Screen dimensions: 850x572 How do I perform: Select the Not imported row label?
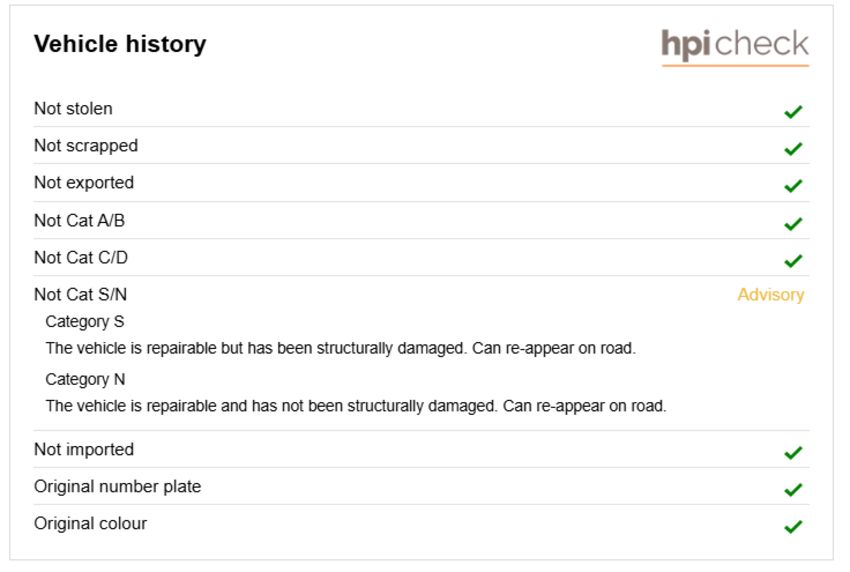tap(83, 449)
